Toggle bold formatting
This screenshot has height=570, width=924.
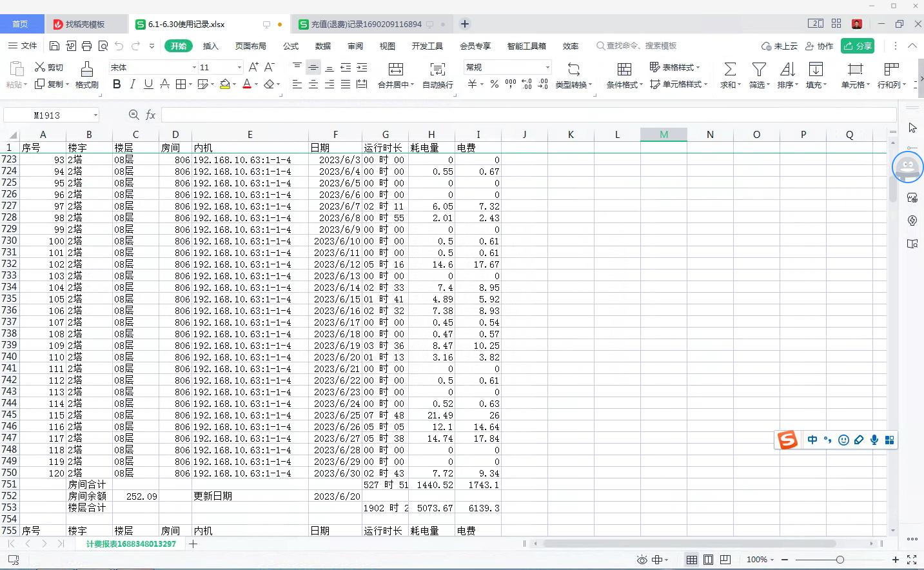pyautogui.click(x=117, y=84)
